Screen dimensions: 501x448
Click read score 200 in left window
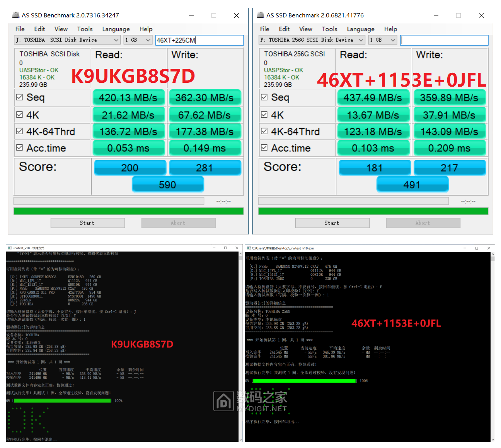point(130,168)
